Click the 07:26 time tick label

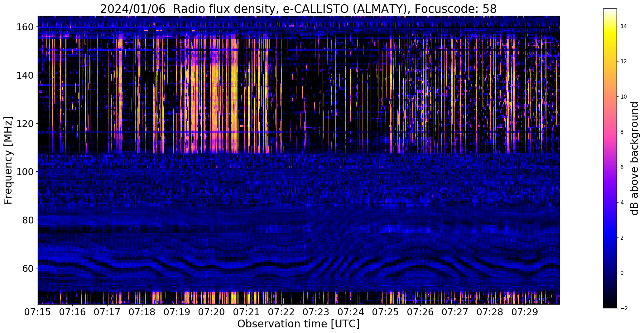[x=421, y=312]
